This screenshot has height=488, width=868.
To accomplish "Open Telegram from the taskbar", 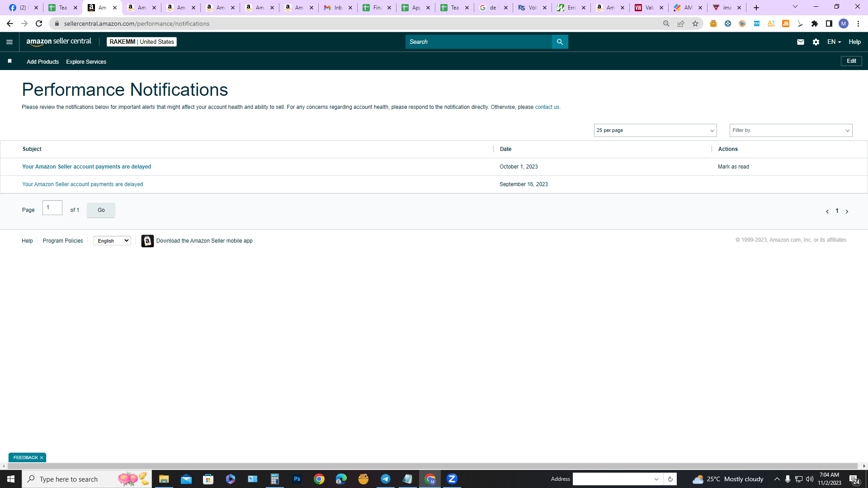I will [x=386, y=479].
